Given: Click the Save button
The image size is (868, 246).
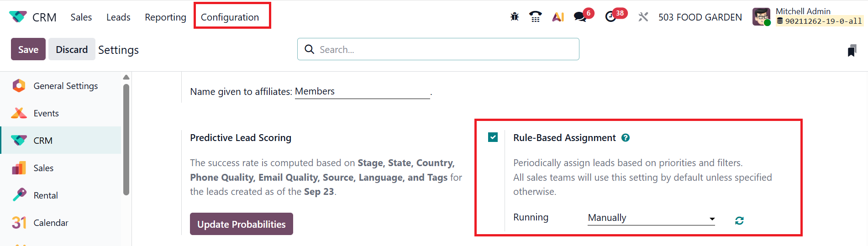Looking at the screenshot, I should [28, 49].
